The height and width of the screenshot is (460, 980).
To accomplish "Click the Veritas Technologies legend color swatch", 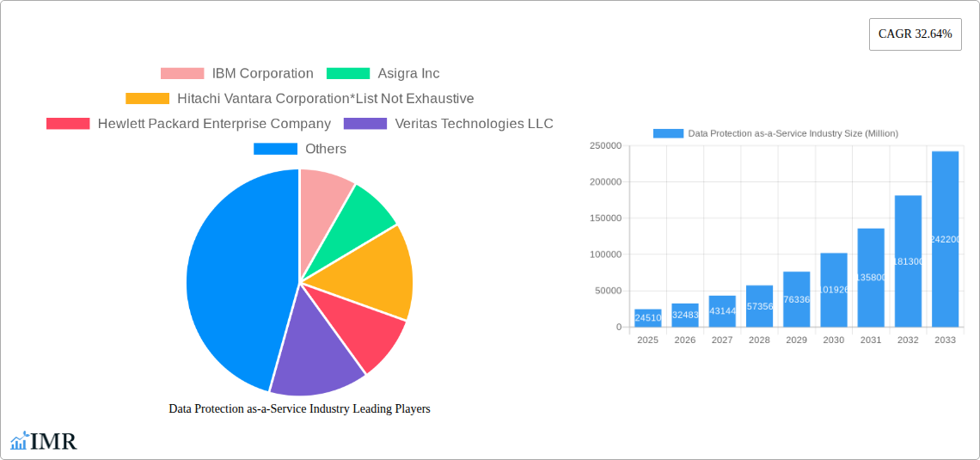I will click(365, 124).
